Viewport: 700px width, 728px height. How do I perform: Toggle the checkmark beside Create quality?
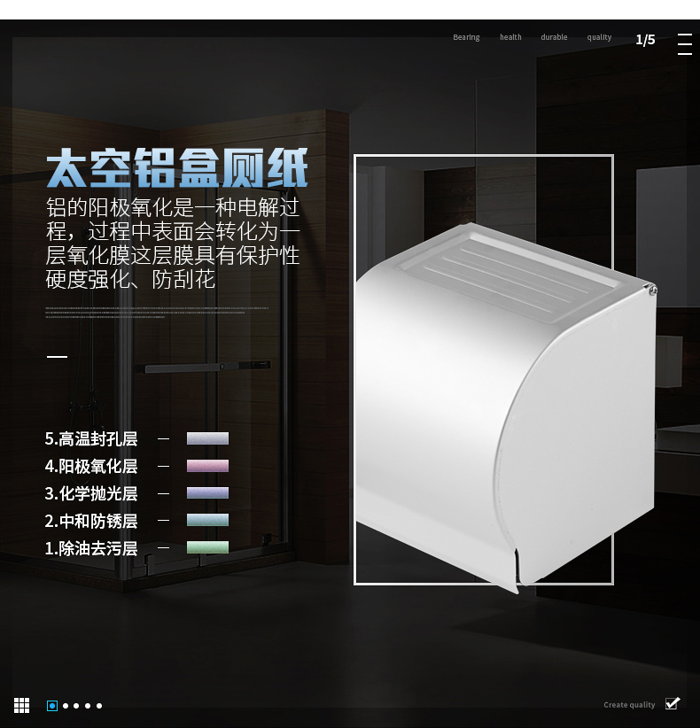(673, 704)
